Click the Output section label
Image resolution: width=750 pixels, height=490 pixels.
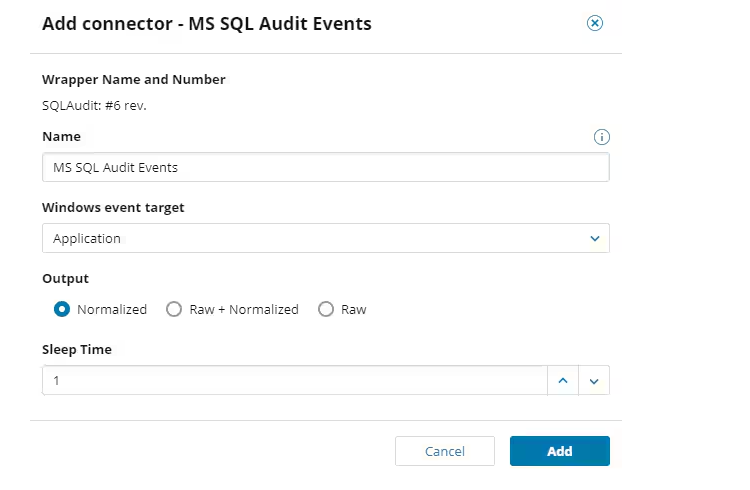pyautogui.click(x=66, y=278)
